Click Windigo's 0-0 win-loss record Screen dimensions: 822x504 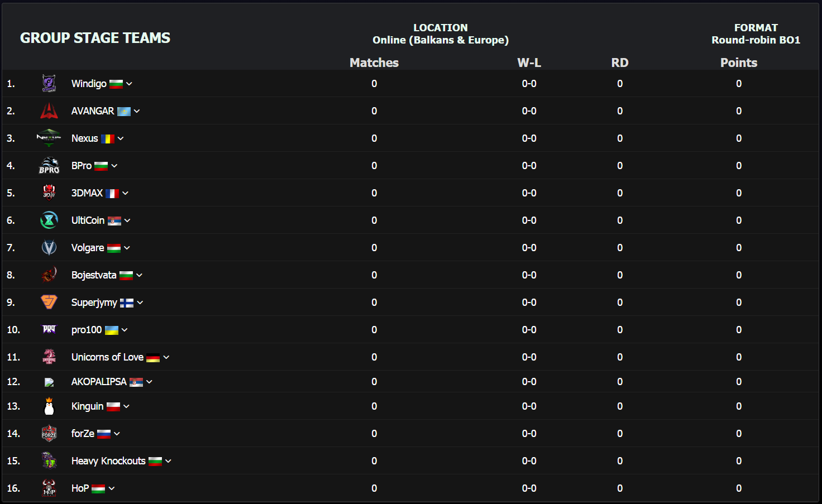529,84
